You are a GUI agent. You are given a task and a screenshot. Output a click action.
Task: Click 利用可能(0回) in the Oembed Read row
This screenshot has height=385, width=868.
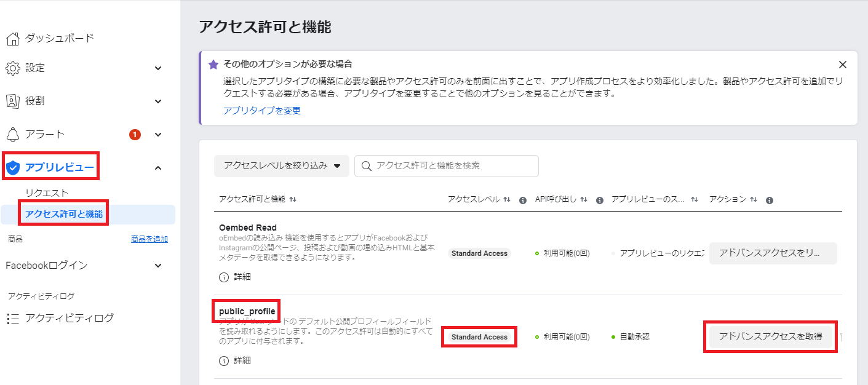pyautogui.click(x=567, y=253)
